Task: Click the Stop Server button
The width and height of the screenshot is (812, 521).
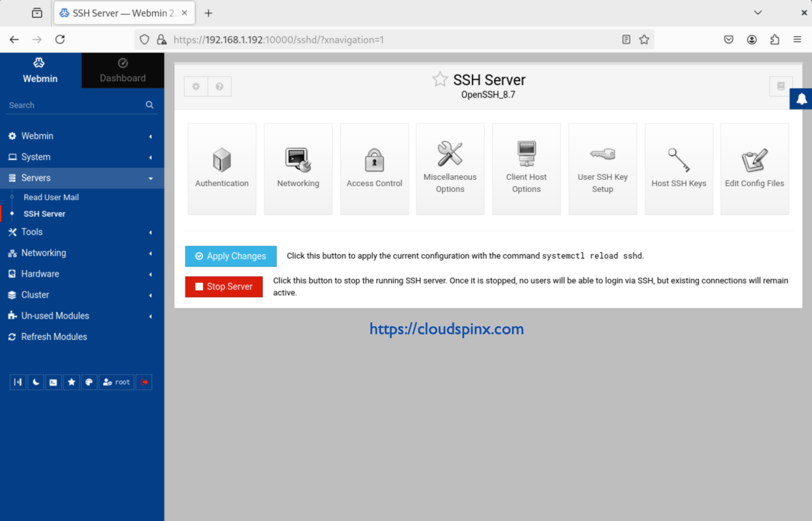Action: pos(224,286)
